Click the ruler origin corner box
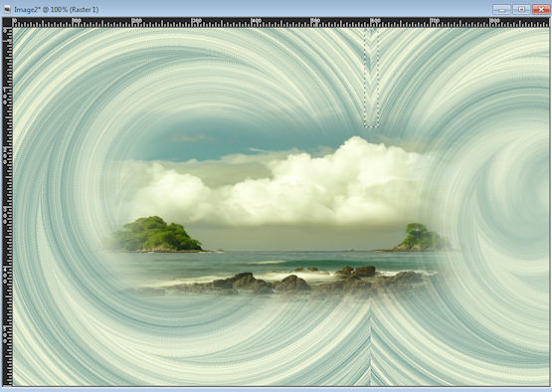 (x=7, y=23)
